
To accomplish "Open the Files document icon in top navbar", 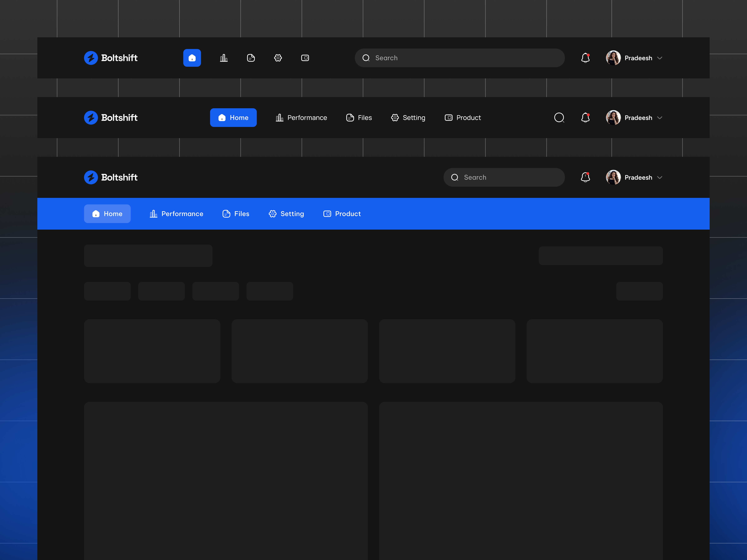I will 251,58.
